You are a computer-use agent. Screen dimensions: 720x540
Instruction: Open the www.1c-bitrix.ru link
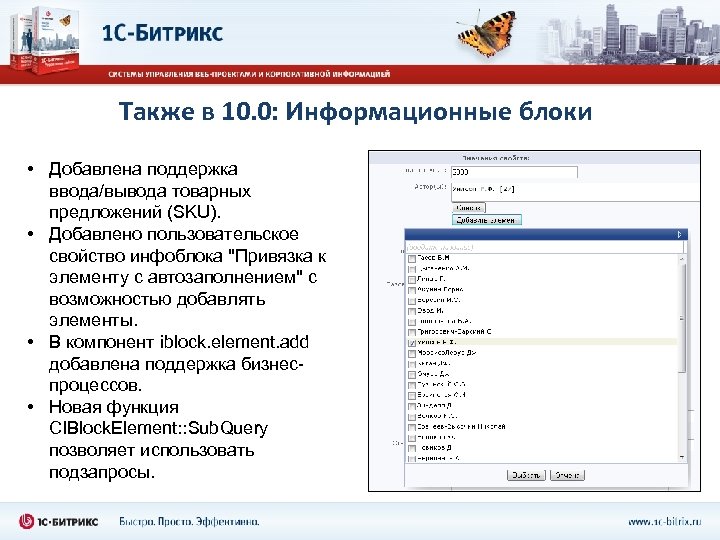tap(664, 522)
